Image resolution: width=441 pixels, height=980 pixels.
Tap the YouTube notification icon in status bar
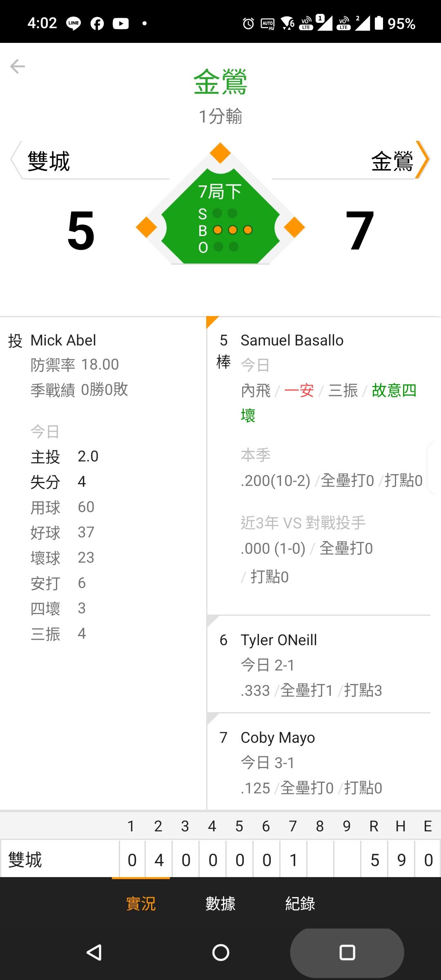pyautogui.click(x=120, y=23)
